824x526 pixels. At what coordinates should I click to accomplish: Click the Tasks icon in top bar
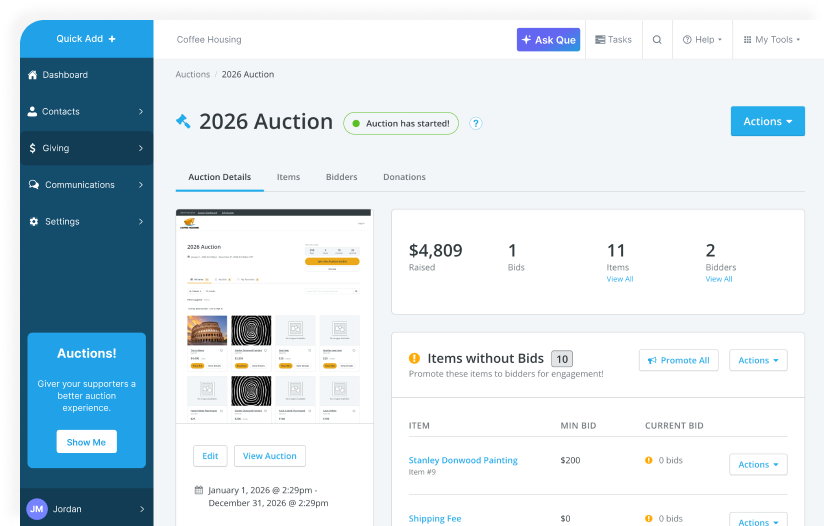[601, 40]
